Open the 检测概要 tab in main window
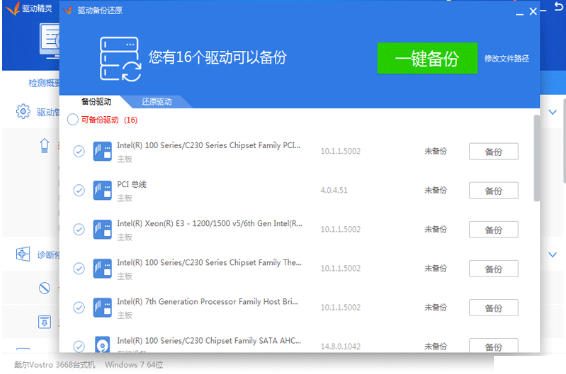 pos(44,83)
